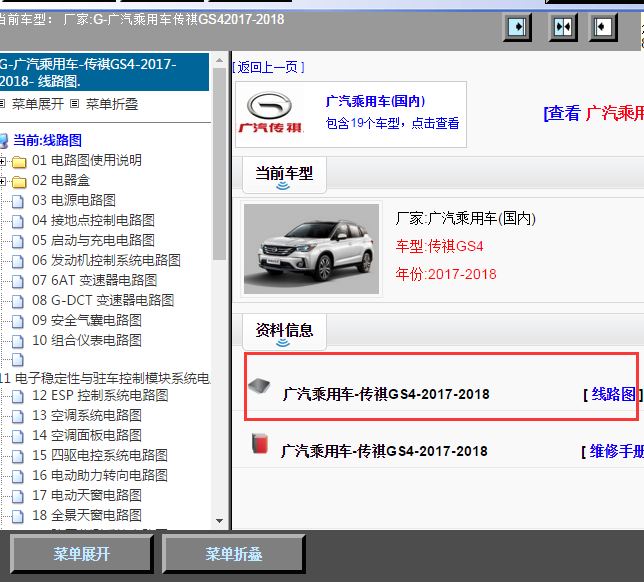Screen dimensions: 644x584
Task: Open 广汽乘用车(国内) brand link
Action: click(375, 101)
